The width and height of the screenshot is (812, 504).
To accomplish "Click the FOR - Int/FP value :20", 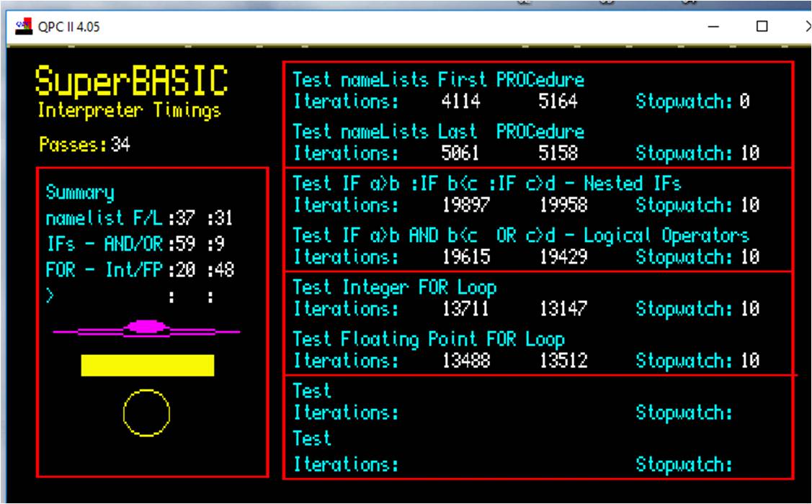I will tap(182, 269).
